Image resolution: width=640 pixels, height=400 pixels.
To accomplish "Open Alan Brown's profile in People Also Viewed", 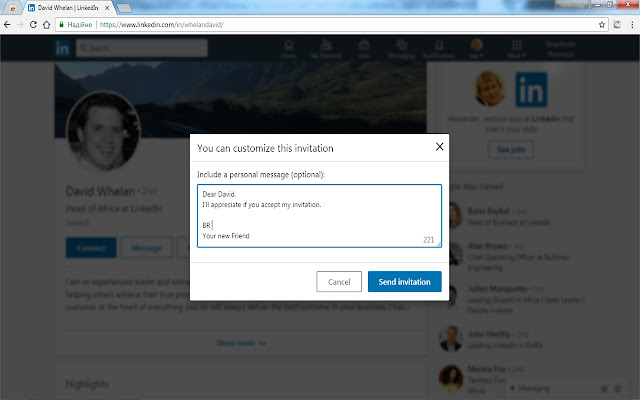I will tap(487, 246).
